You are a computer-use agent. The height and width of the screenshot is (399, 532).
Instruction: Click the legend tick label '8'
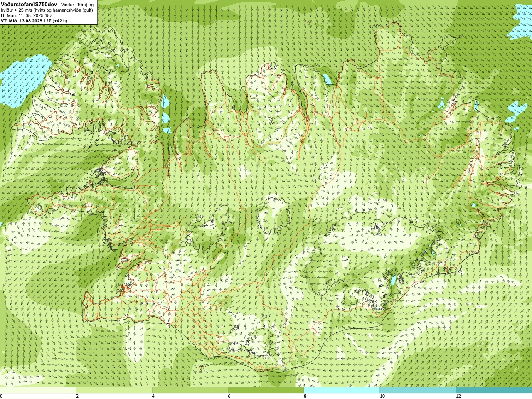click(x=305, y=396)
